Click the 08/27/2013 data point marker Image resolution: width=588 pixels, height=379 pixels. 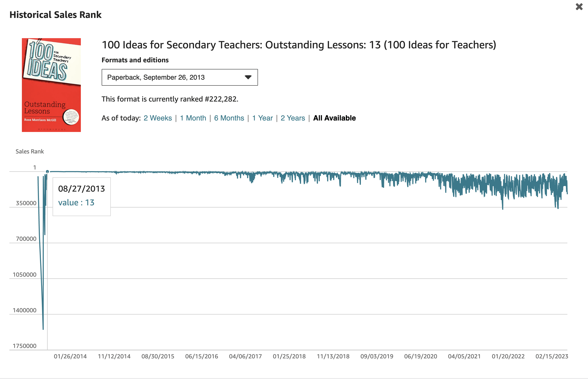47,172
